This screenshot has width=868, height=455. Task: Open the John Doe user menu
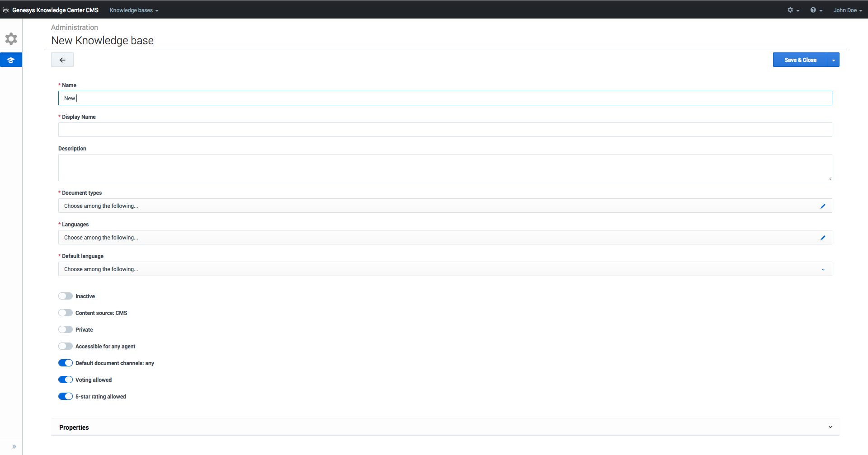click(x=848, y=10)
